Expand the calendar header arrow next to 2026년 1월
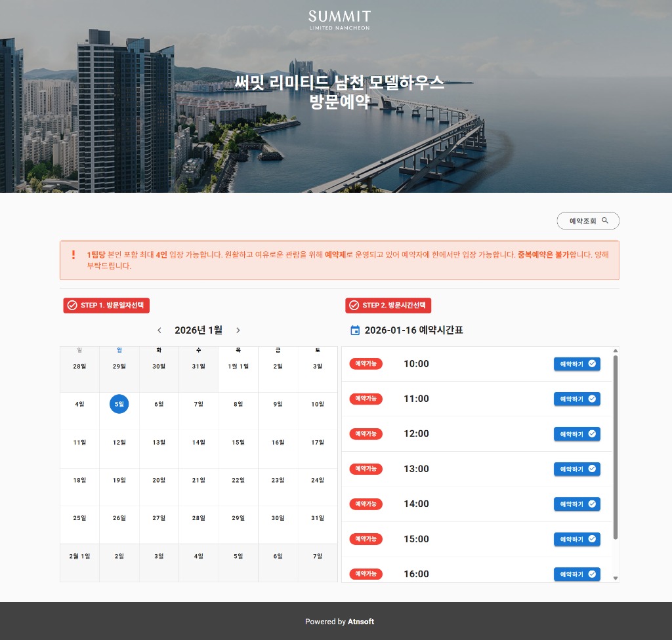The image size is (672, 640). [x=238, y=330]
